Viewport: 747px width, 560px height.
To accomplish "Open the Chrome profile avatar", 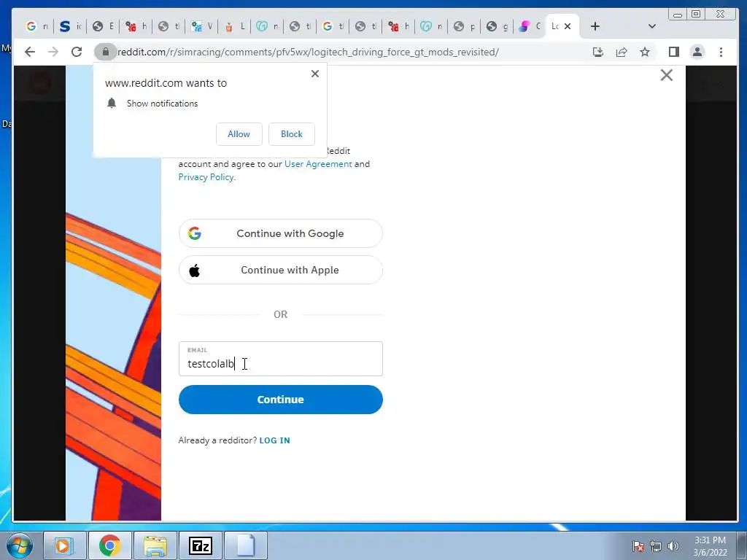I will click(697, 52).
